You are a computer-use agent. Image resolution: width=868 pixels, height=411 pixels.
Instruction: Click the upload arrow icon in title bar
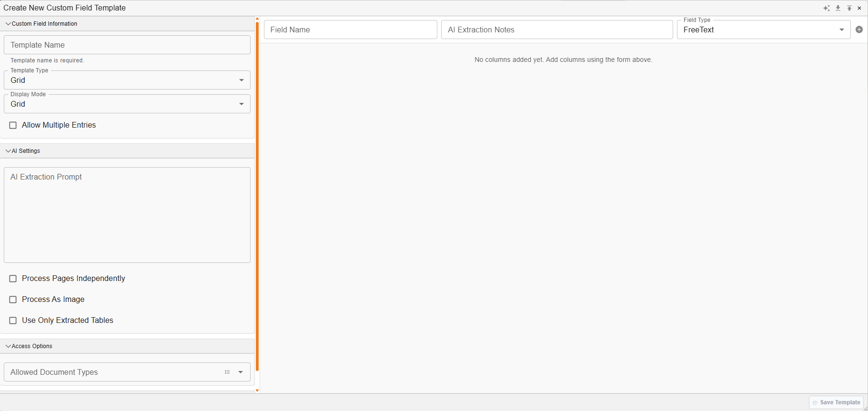(x=849, y=8)
